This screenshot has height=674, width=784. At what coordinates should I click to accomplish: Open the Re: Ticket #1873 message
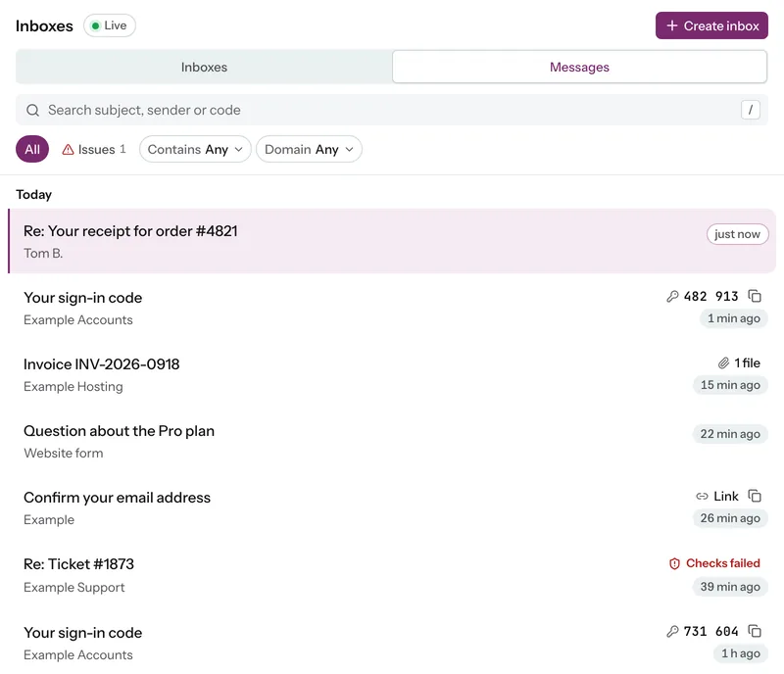point(392,575)
